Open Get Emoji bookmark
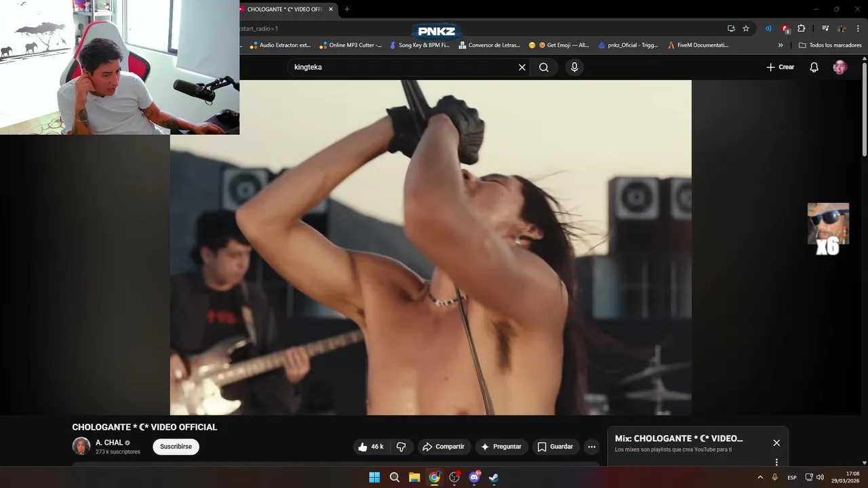Image resolution: width=868 pixels, height=488 pixels. (559, 45)
